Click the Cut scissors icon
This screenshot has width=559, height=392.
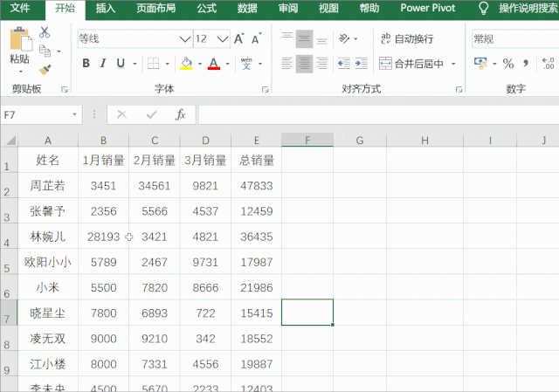click(x=45, y=32)
